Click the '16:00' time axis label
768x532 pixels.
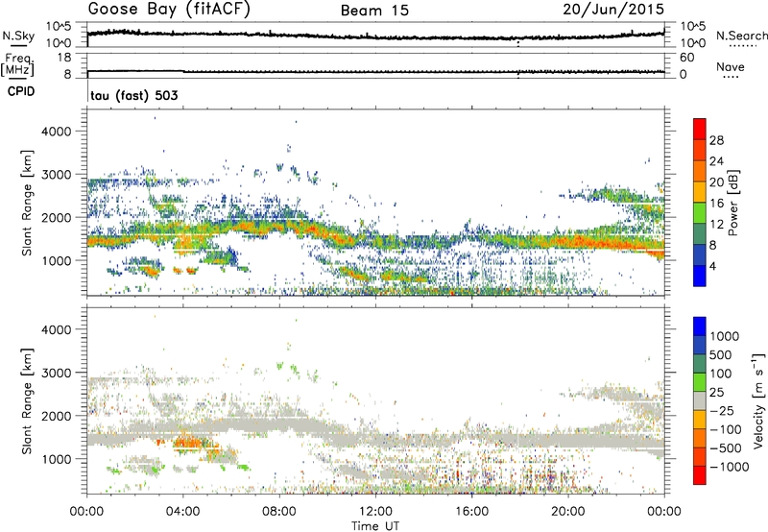471,512
